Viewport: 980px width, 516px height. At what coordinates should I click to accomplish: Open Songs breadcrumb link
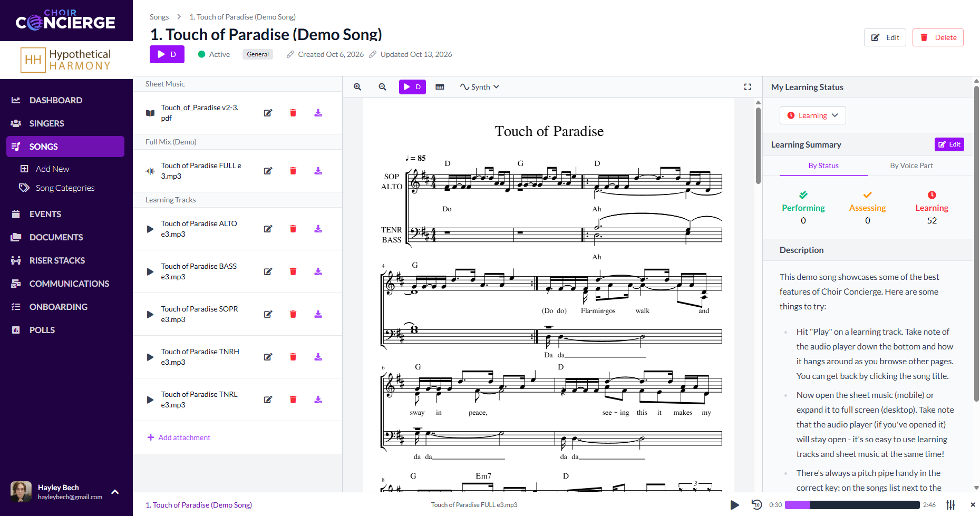click(159, 17)
